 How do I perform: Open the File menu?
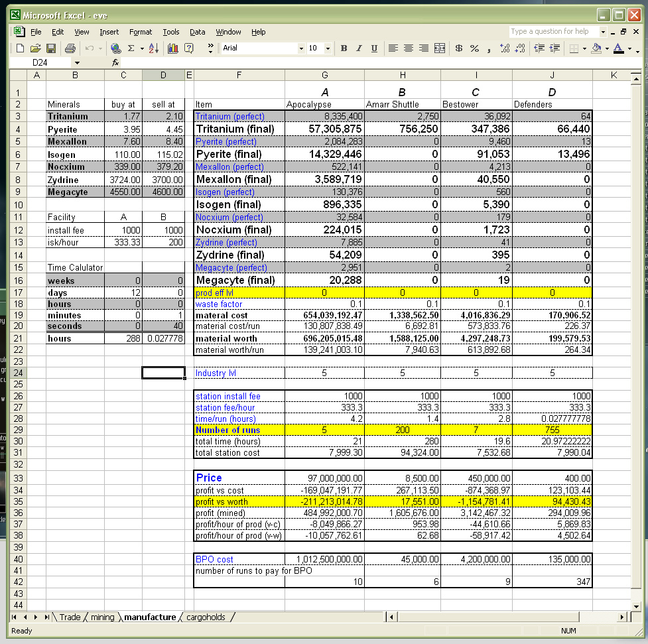[x=36, y=32]
